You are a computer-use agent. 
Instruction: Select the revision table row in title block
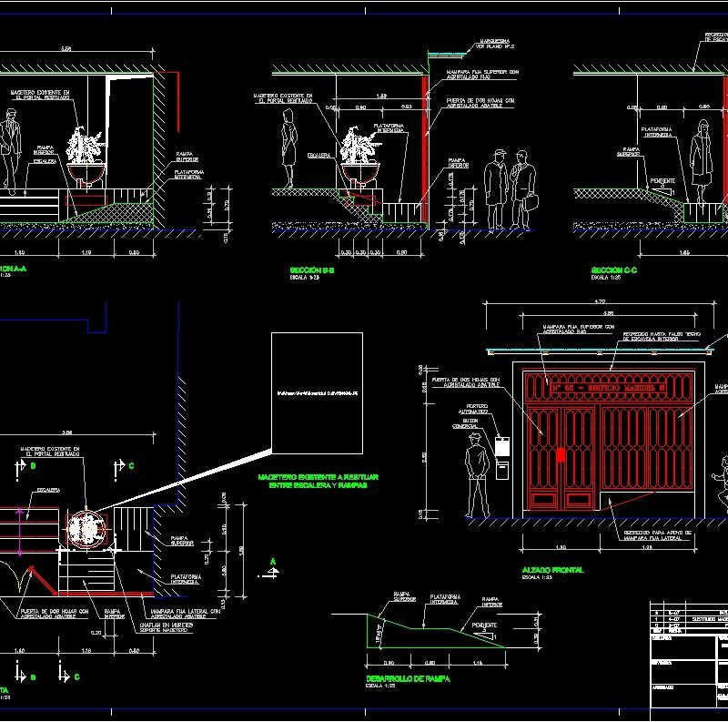click(692, 619)
